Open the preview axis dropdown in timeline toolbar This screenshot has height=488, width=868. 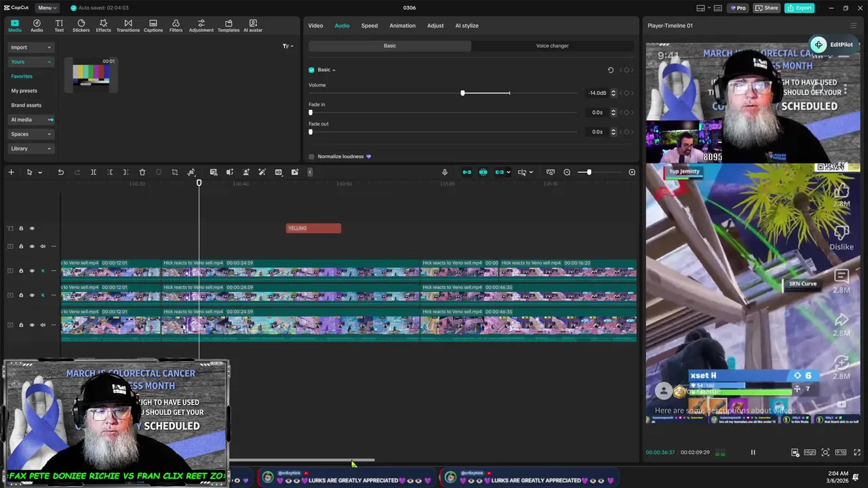[531, 172]
